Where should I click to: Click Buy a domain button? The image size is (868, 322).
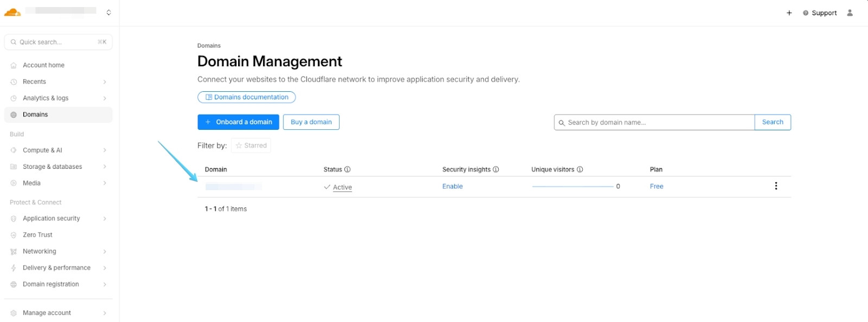(x=311, y=122)
